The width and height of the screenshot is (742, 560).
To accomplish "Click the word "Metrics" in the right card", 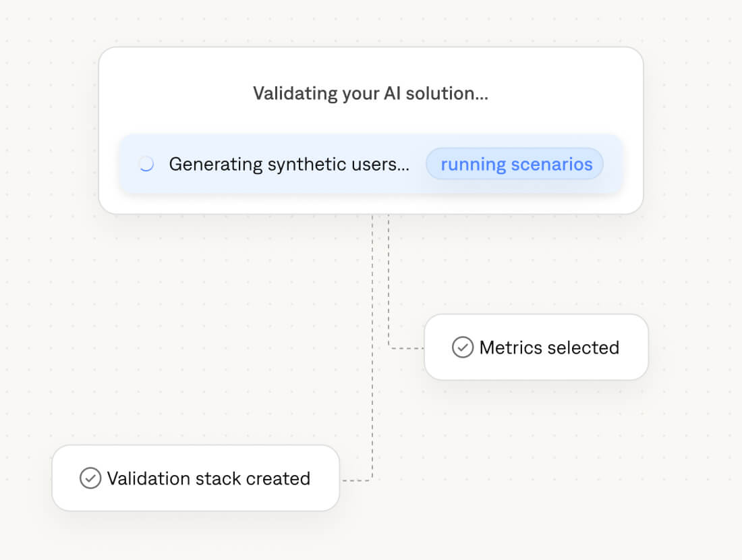I will click(x=511, y=347).
